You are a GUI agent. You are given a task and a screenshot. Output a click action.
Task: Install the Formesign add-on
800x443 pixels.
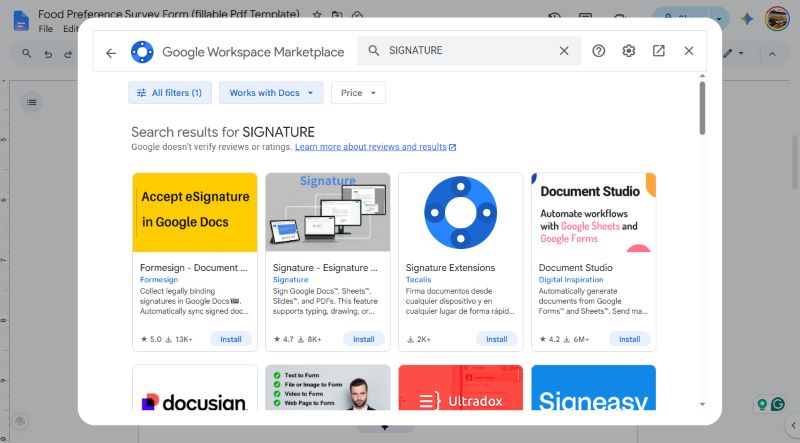[231, 339]
